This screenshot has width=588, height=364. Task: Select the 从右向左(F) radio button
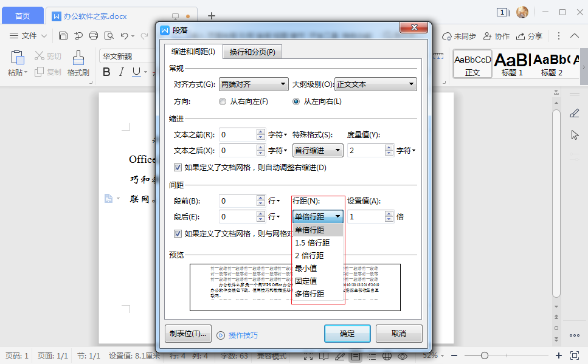click(x=223, y=101)
